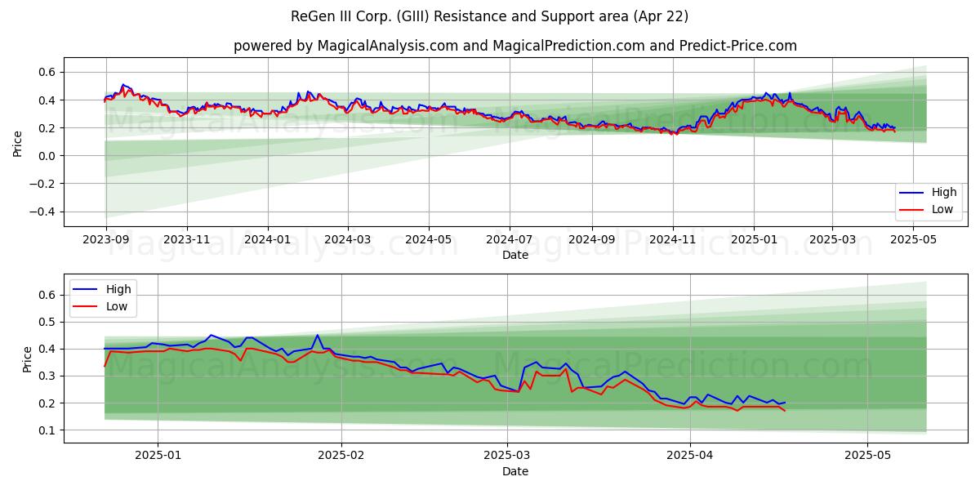Click the 2024-11 tick label
This screenshot has height=490, width=980.
[x=673, y=238]
